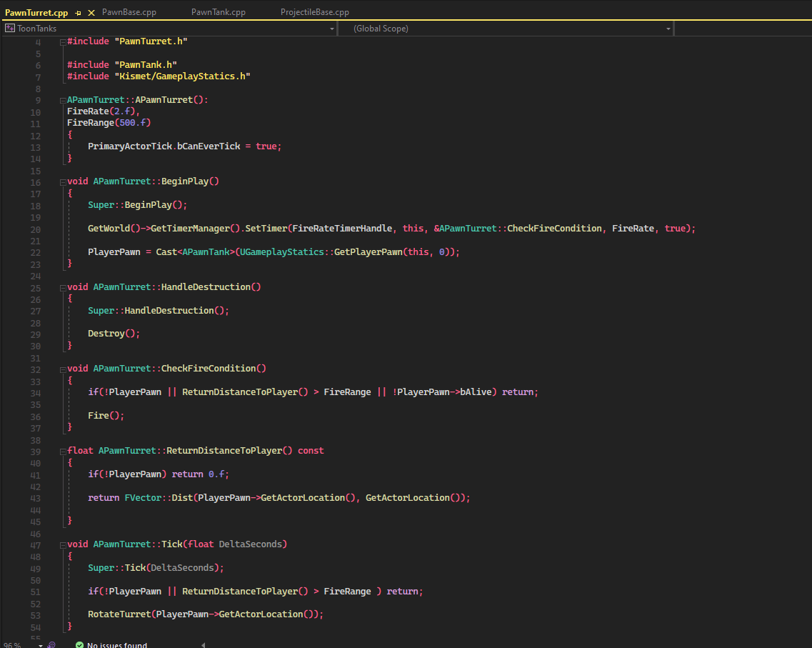
Task: Open the Global Scope dropdown
Action: point(668,29)
